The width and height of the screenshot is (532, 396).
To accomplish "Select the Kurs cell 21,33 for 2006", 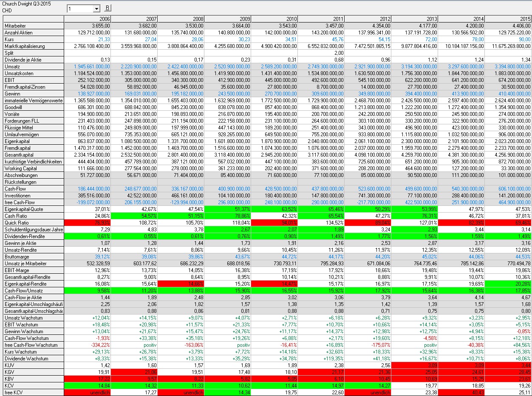I will pos(87,39).
